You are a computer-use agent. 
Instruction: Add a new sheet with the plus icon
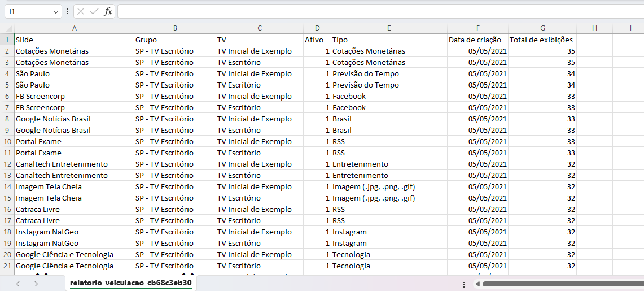[x=226, y=284]
